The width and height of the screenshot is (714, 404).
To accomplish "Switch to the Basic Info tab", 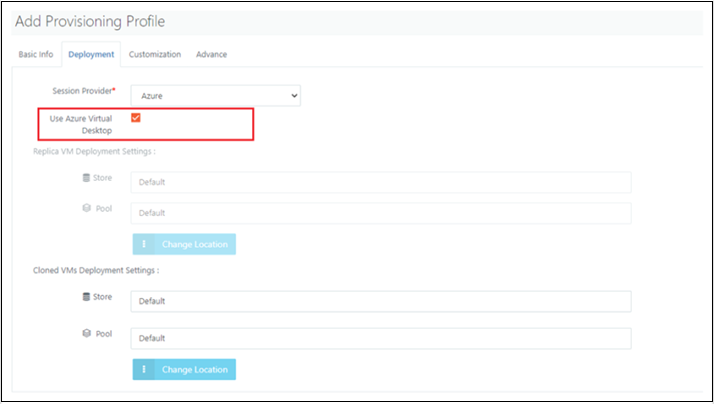I will coord(36,54).
